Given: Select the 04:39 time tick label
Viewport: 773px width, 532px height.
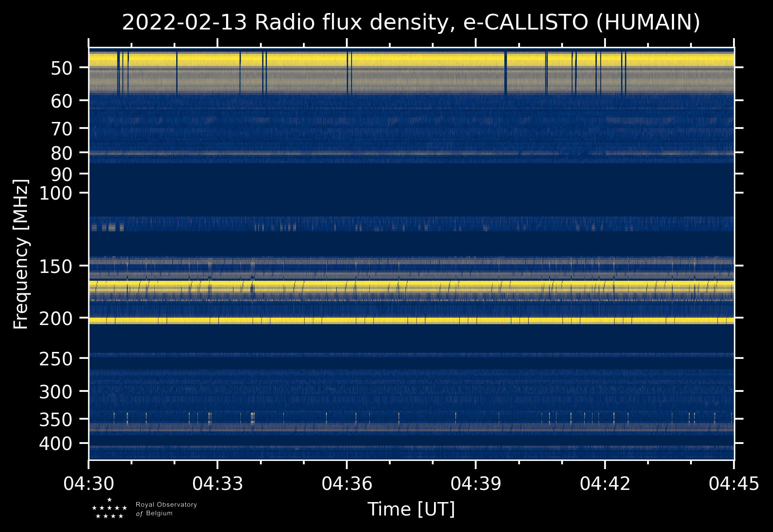Looking at the screenshot, I should coord(476,483).
